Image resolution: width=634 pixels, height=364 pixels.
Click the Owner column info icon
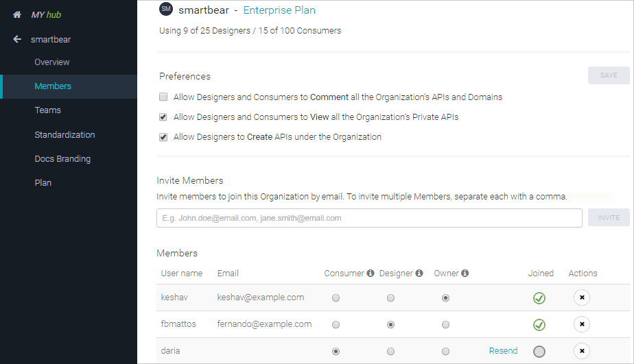[465, 274]
